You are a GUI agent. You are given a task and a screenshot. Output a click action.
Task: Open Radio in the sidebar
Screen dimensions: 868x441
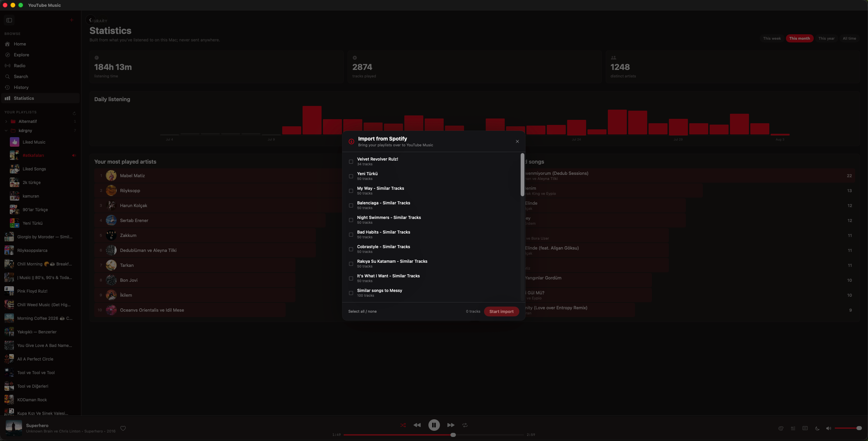40,66
